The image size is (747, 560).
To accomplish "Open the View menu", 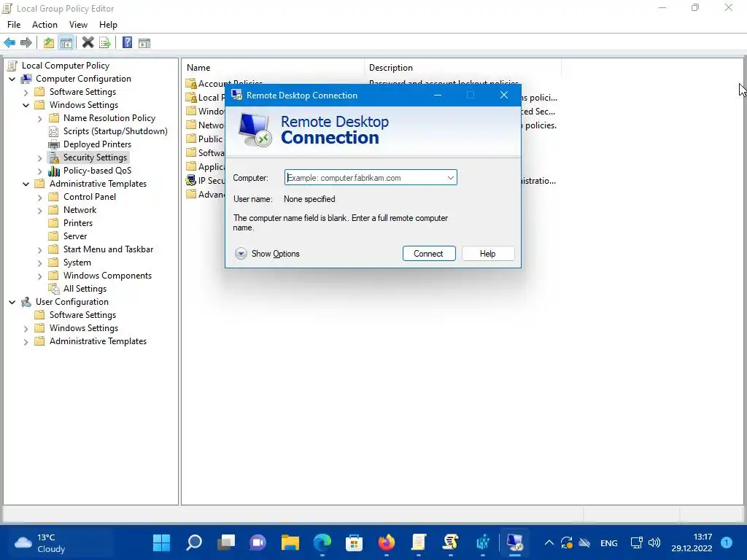I will point(78,25).
